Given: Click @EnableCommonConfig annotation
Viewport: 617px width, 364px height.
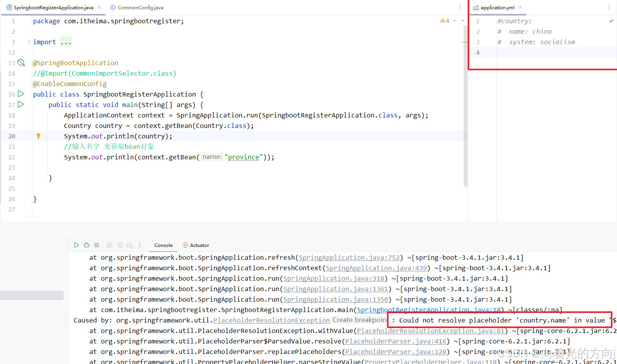Looking at the screenshot, I should click(x=70, y=84).
